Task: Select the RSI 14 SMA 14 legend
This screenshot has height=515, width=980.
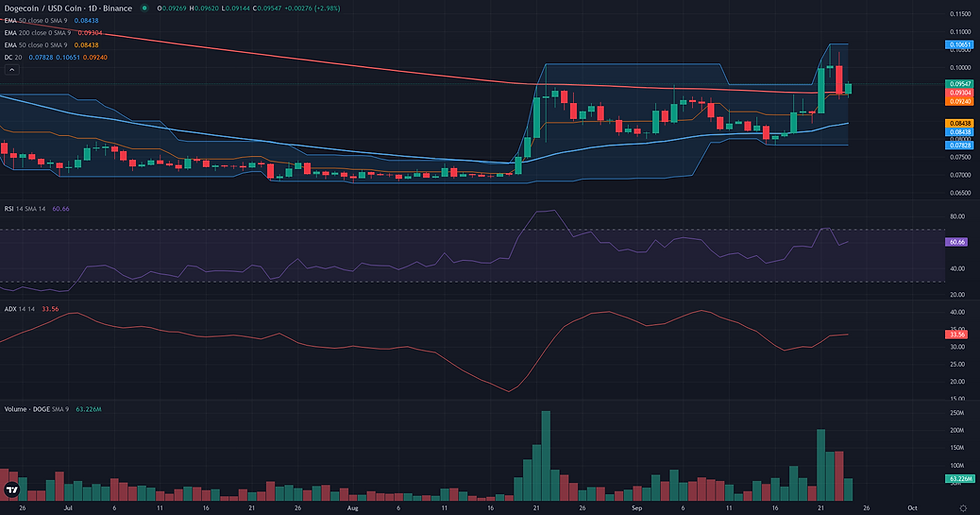Action: point(37,209)
